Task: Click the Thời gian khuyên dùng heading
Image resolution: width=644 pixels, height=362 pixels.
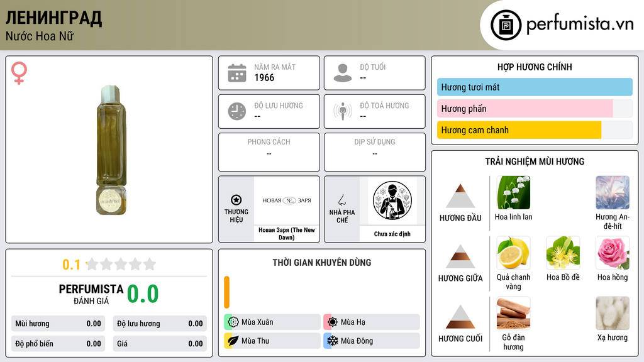Action: (322, 262)
